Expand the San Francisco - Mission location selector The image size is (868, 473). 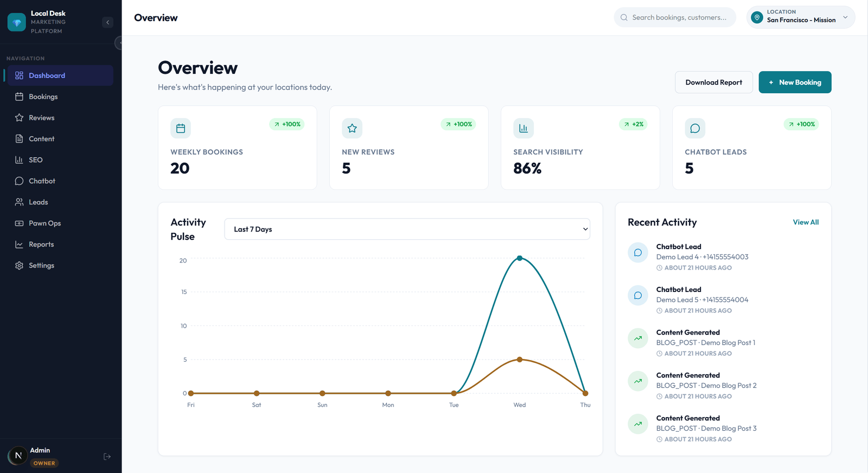[x=801, y=17]
